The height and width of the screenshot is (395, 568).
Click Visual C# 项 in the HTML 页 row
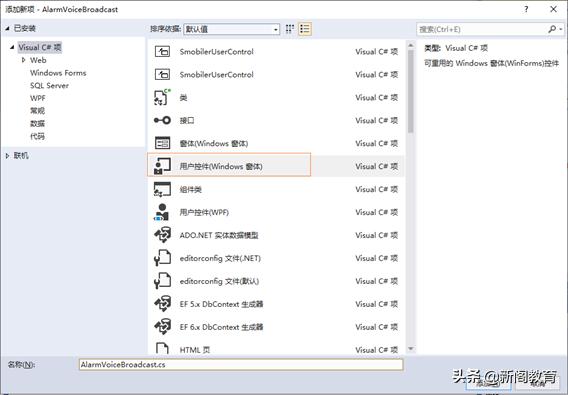point(376,350)
